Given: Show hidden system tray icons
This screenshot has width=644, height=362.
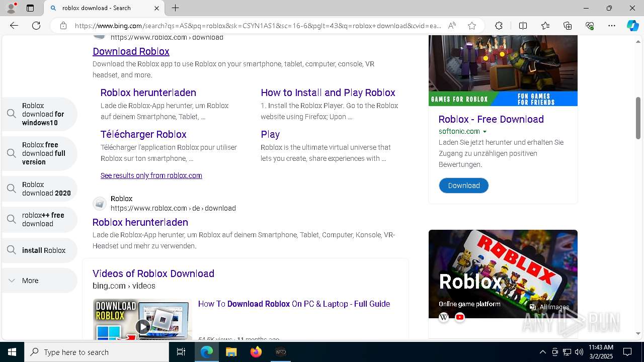Looking at the screenshot, I should pyautogui.click(x=542, y=352).
